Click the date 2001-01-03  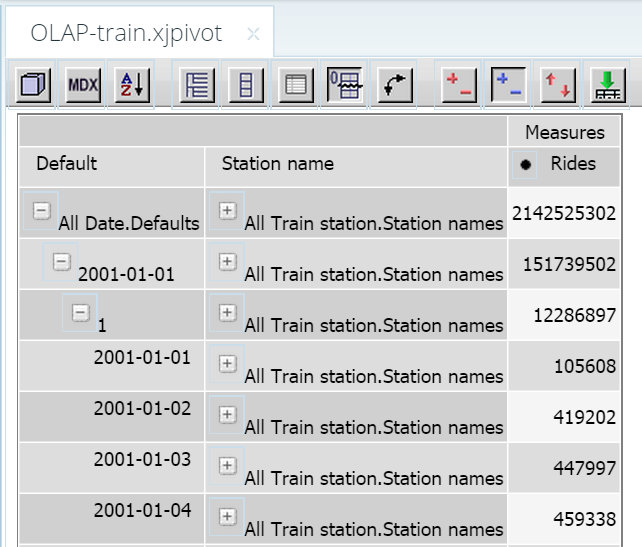click(x=142, y=459)
